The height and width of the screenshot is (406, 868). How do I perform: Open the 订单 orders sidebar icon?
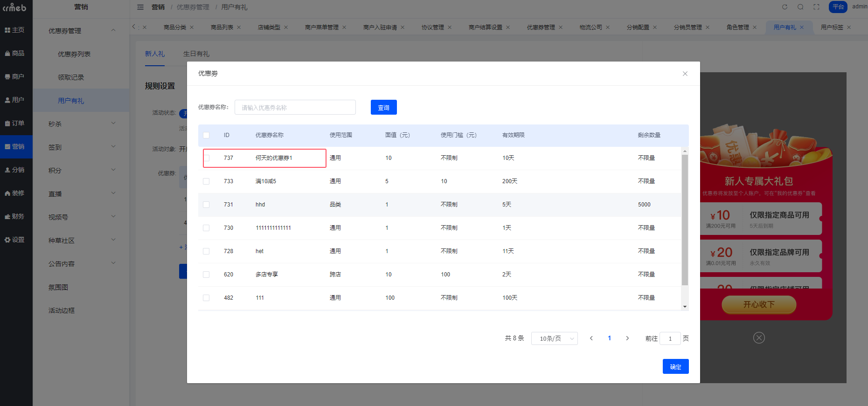tap(14, 123)
